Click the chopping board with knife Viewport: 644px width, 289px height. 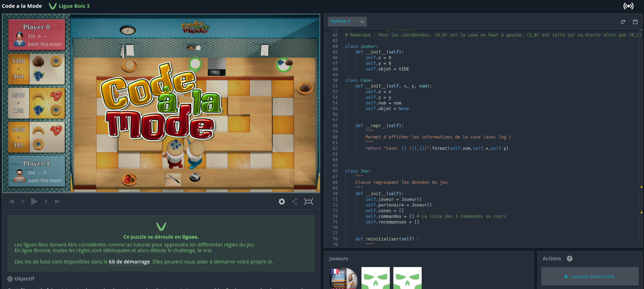173,179
